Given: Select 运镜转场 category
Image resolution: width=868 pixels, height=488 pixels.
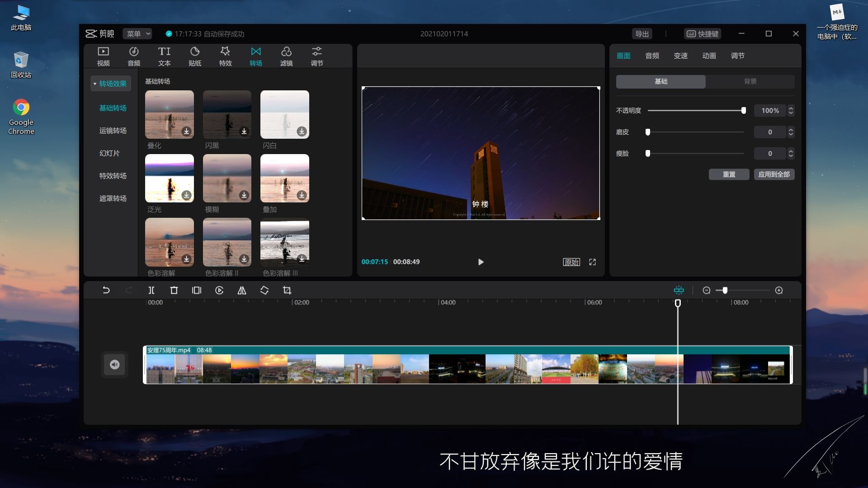Looking at the screenshot, I should pos(113,131).
